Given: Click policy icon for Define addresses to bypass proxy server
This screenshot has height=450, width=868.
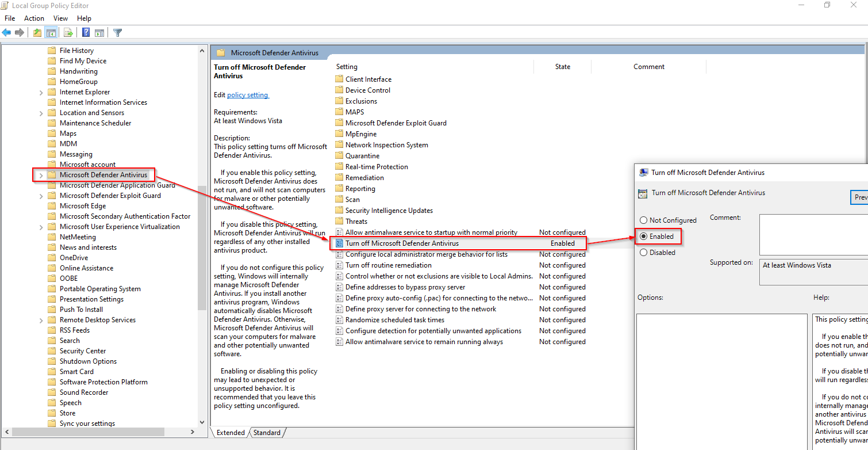Looking at the screenshot, I should [x=339, y=287].
